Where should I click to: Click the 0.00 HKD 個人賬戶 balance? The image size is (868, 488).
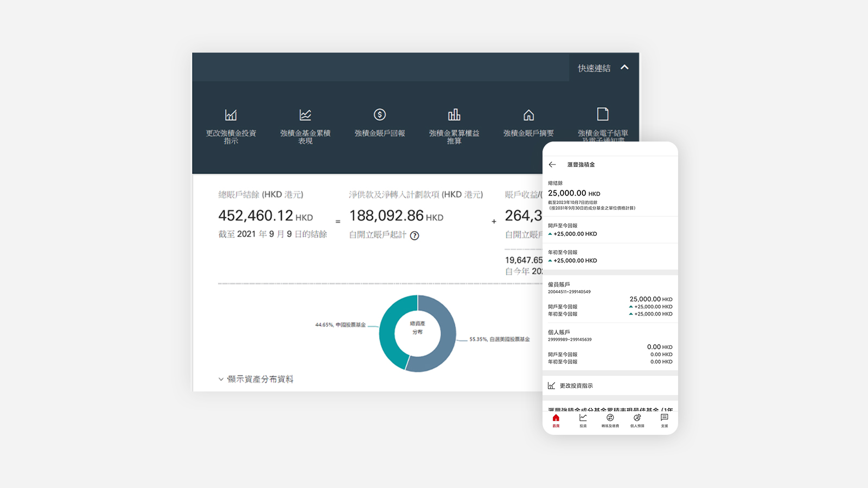(x=660, y=347)
